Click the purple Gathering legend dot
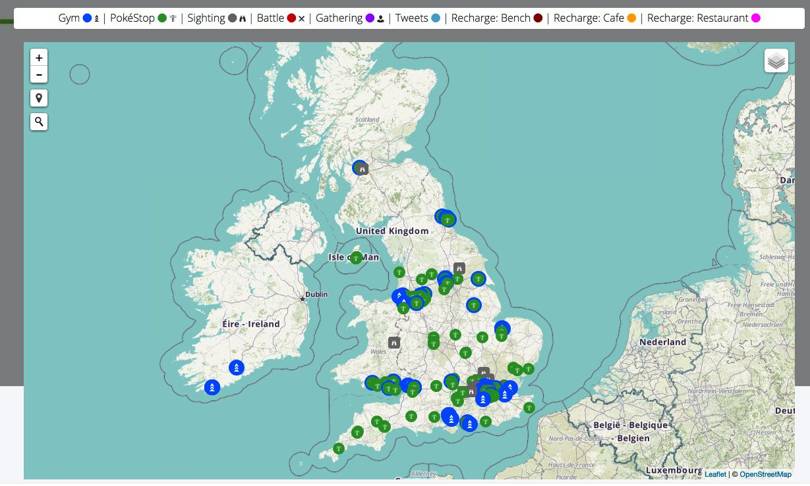 pos(370,18)
